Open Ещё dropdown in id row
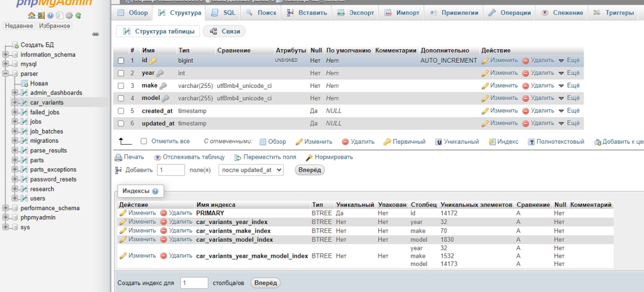Image resolution: width=644 pixels, height=292 pixels. [x=569, y=60]
